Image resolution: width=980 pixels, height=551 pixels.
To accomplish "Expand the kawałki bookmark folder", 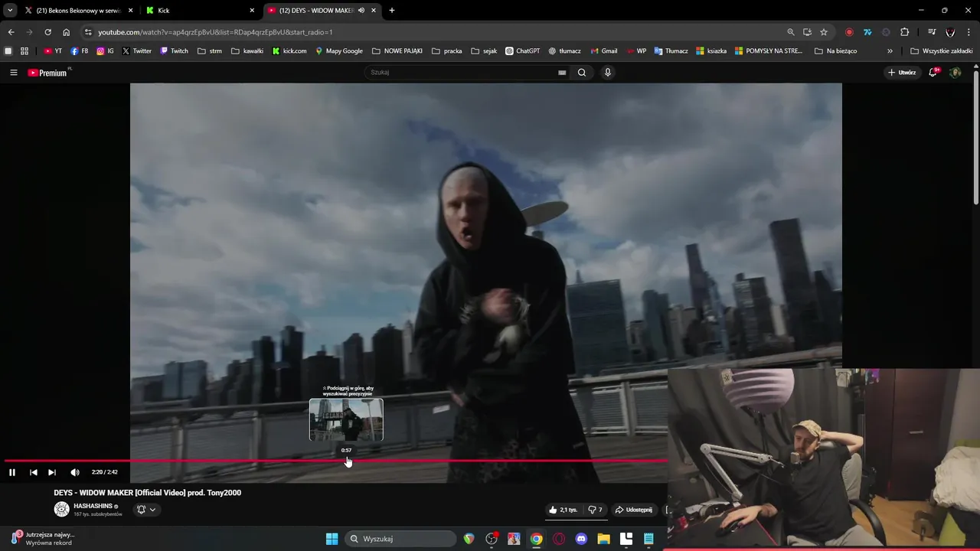I will point(247,51).
